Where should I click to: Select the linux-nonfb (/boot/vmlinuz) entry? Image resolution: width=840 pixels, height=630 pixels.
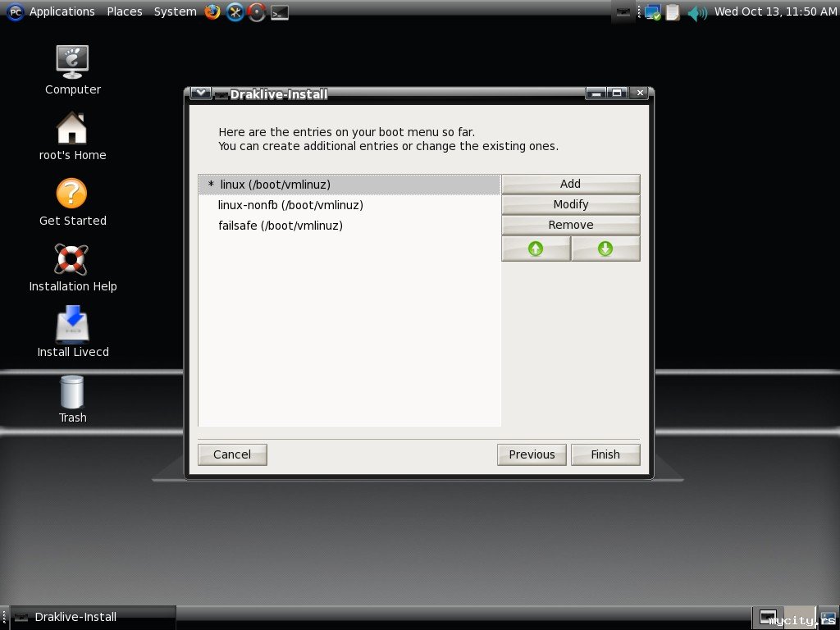coord(349,205)
